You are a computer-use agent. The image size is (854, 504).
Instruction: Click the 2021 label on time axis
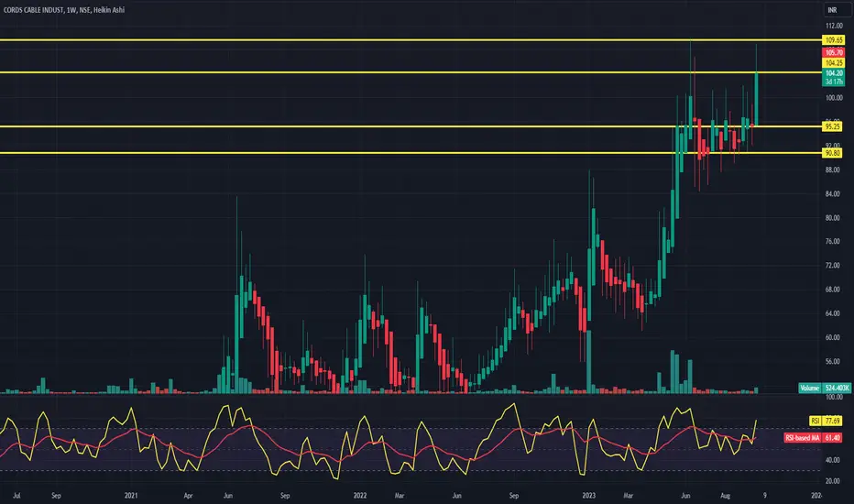click(131, 495)
